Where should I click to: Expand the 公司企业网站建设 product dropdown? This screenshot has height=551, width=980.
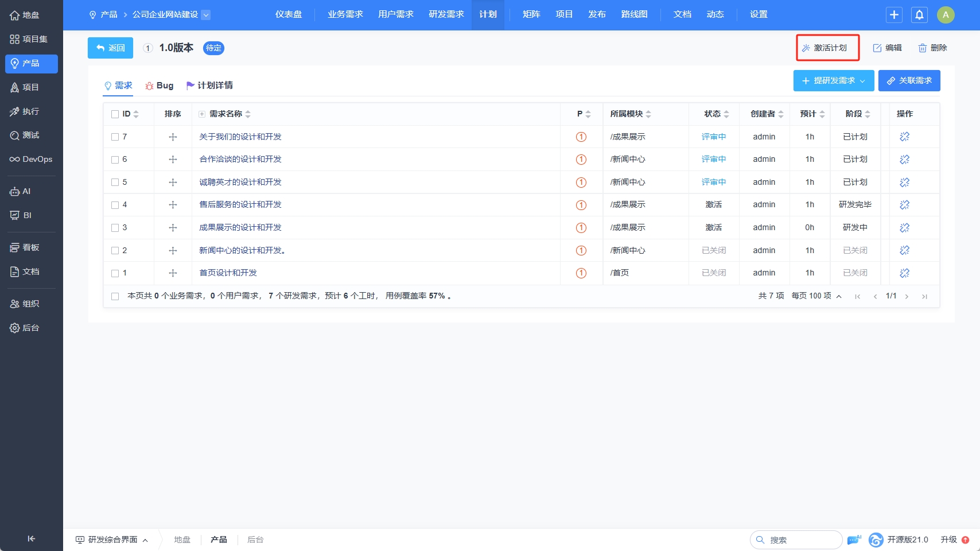[x=206, y=15]
